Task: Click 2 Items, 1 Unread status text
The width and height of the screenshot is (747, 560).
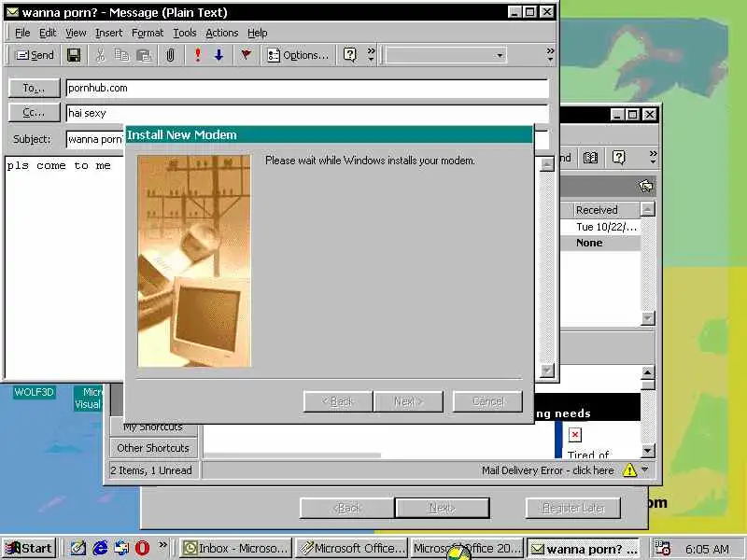Action: point(151,470)
